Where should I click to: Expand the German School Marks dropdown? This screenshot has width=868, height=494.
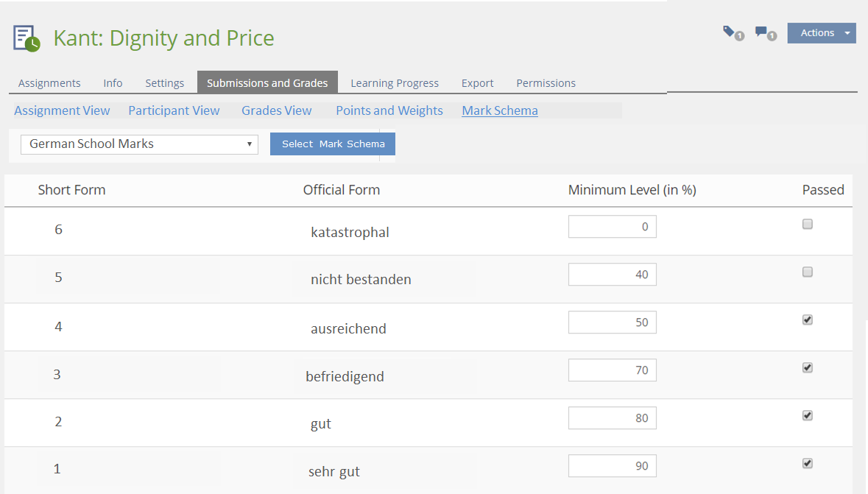point(139,144)
